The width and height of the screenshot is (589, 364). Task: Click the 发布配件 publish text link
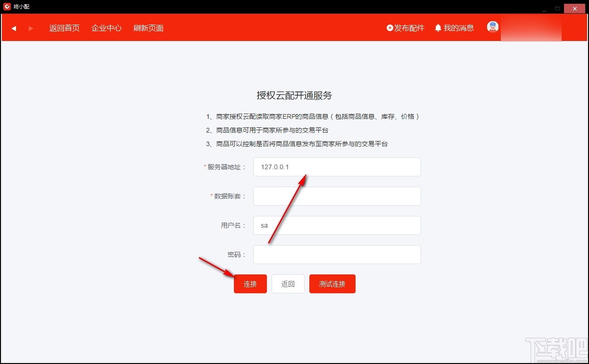[408, 28]
